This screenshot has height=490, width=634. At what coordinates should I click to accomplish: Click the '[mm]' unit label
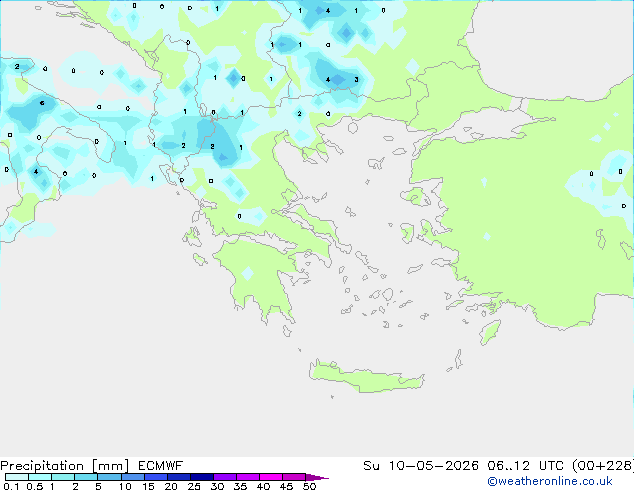click(110, 466)
